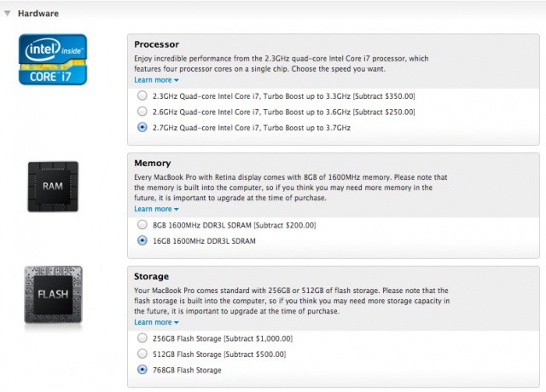Select 8GB 1600MHz DDR3L SDRAM memory
Viewport: 546px width, 392px height.
click(x=142, y=225)
